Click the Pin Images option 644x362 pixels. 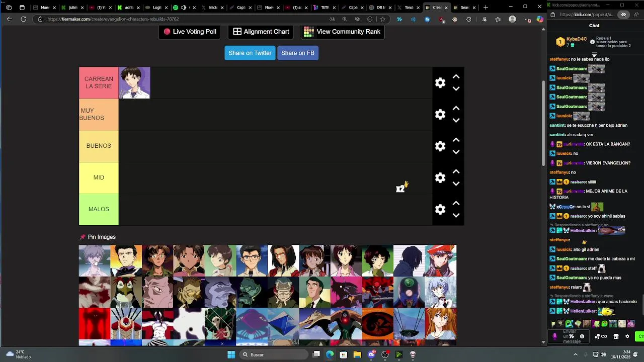click(x=98, y=237)
